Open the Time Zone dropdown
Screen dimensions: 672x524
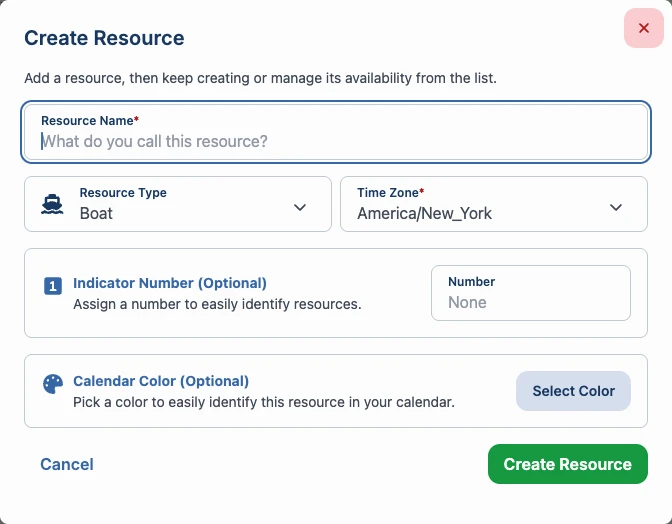coord(494,204)
